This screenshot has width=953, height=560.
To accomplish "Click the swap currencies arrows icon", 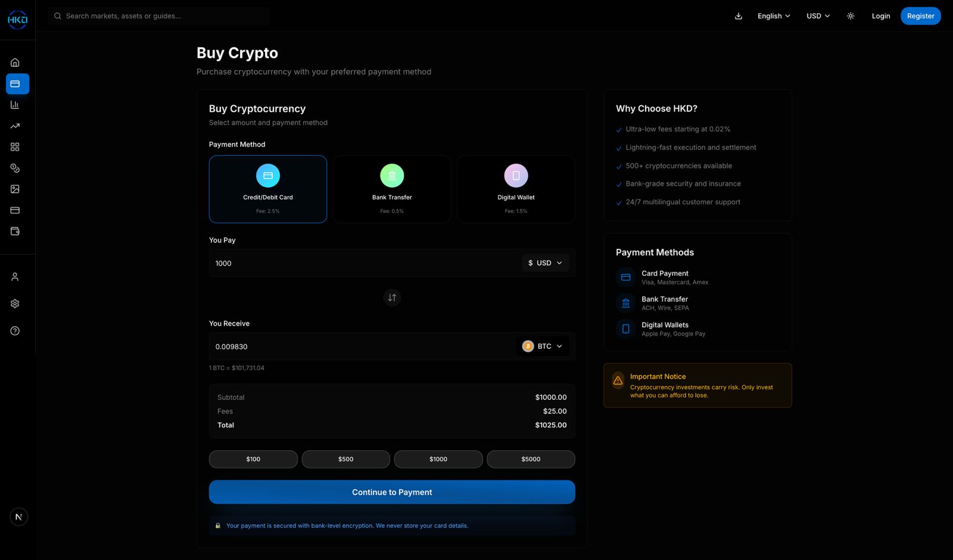I will tap(392, 298).
